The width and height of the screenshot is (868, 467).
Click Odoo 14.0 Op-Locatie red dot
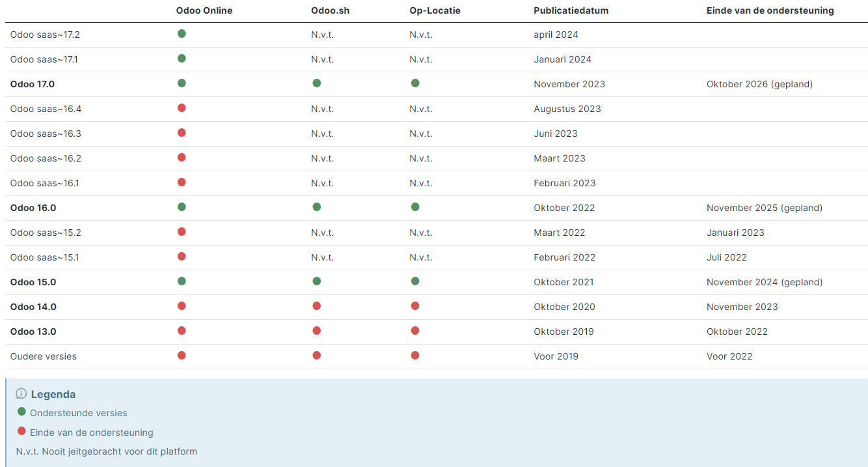(415, 305)
